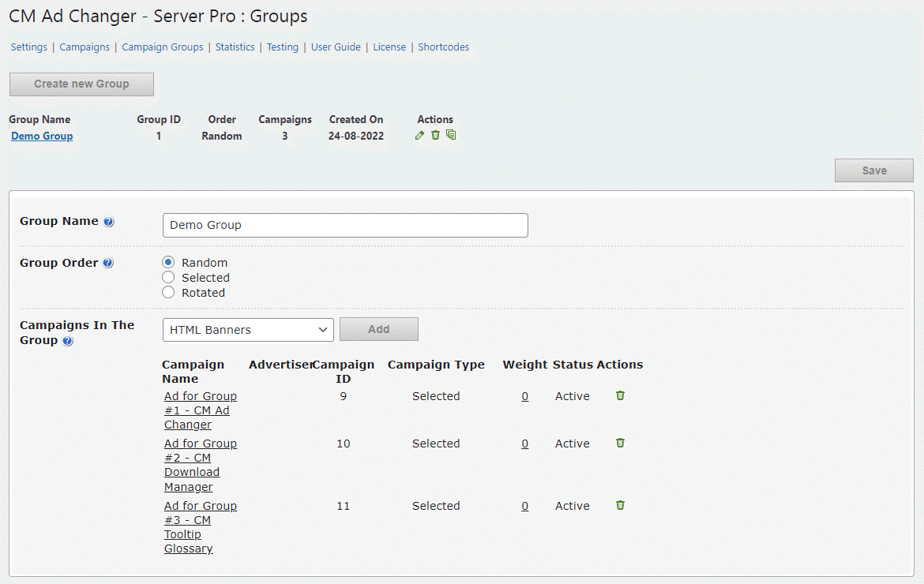Open the Statistics page
The width and height of the screenshot is (924, 584).
[235, 47]
